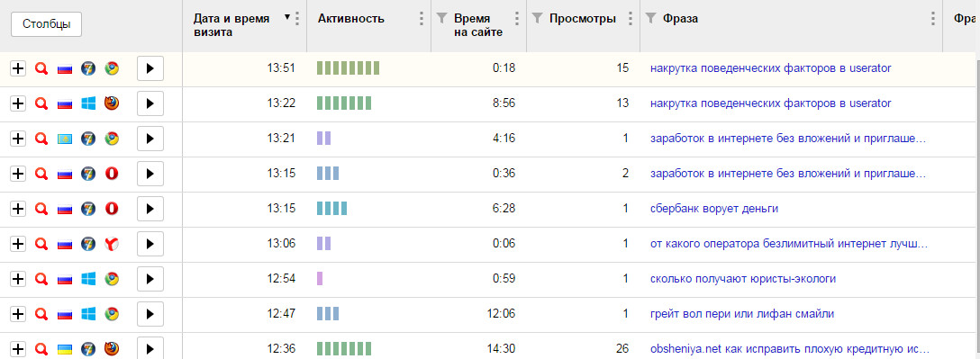The width and height of the screenshot is (980, 359).
Task: Click the search-source magnifier in the 12:47 row
Action: coord(41,313)
